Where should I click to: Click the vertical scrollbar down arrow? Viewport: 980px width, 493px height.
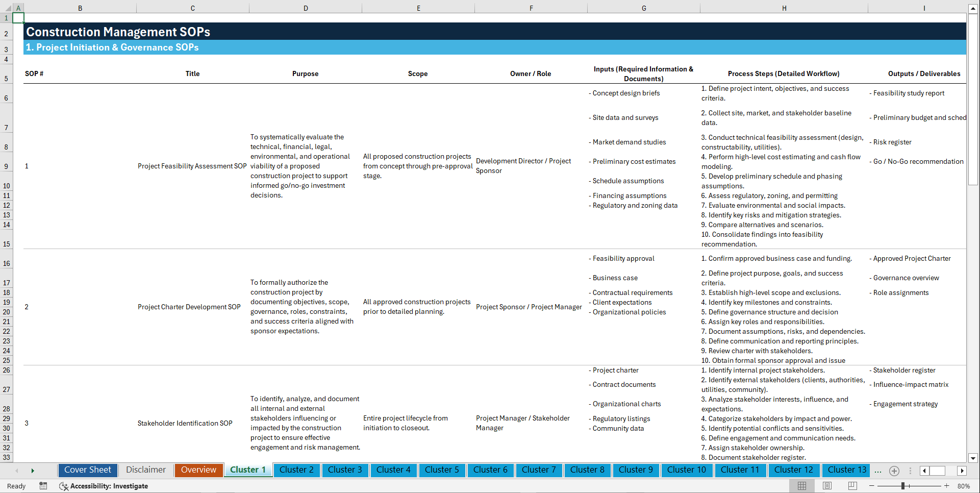974,458
